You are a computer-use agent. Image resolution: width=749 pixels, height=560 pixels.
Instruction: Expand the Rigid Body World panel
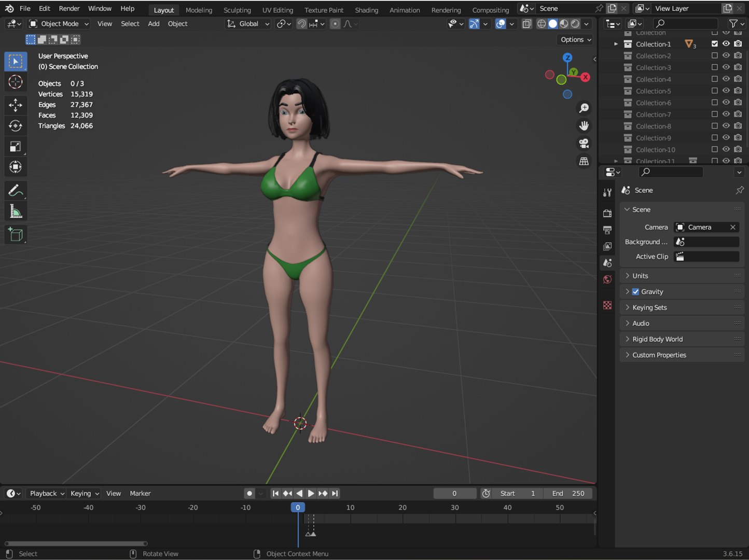click(682, 339)
